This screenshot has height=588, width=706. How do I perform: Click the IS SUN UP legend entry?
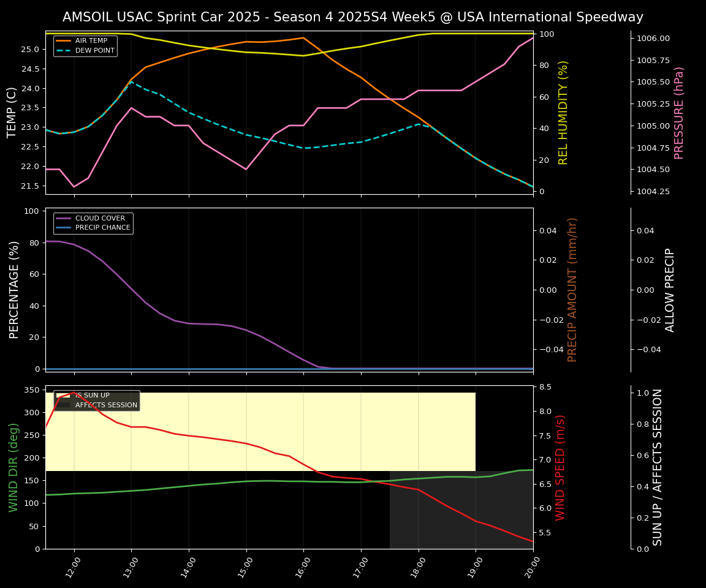(x=92, y=396)
